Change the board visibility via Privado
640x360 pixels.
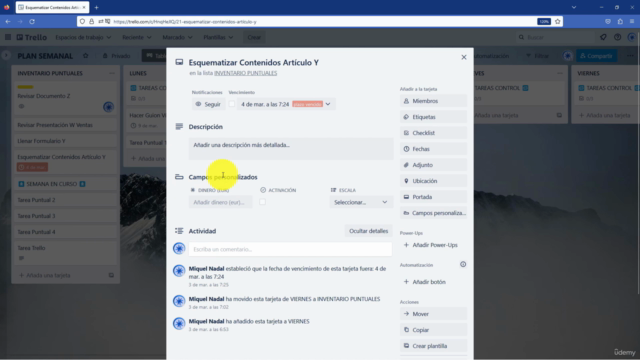(x=116, y=56)
